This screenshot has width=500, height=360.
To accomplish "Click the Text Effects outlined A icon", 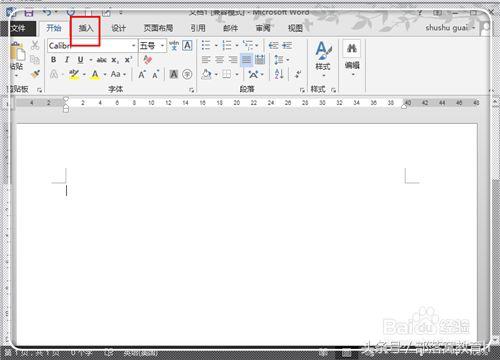I will (x=54, y=74).
